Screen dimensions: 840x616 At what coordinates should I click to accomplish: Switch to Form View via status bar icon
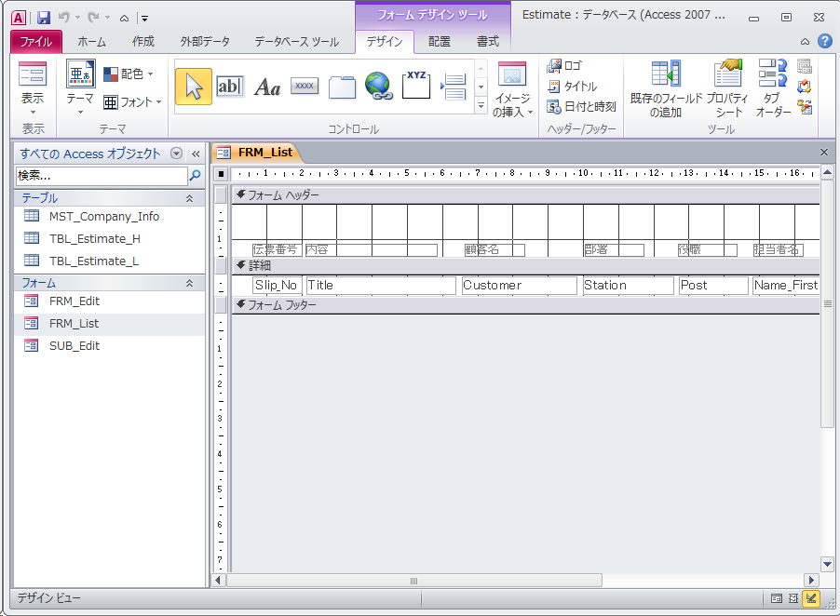pos(777,598)
